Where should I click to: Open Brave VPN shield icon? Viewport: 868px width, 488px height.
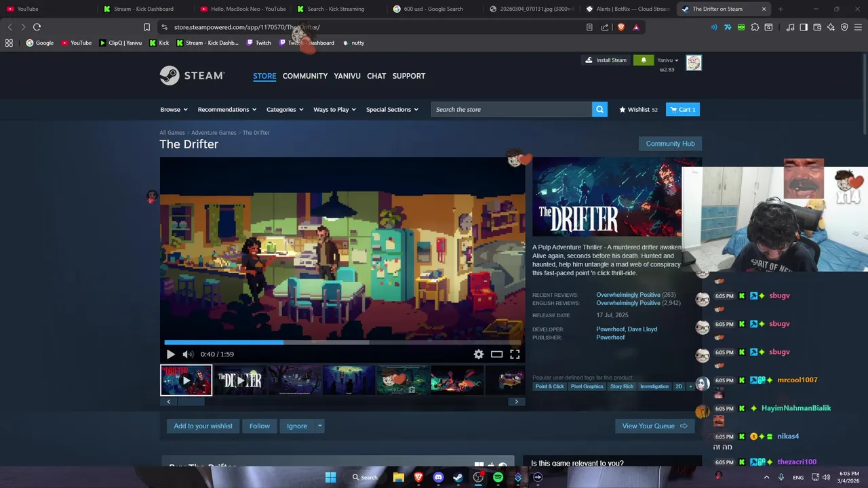click(844, 27)
